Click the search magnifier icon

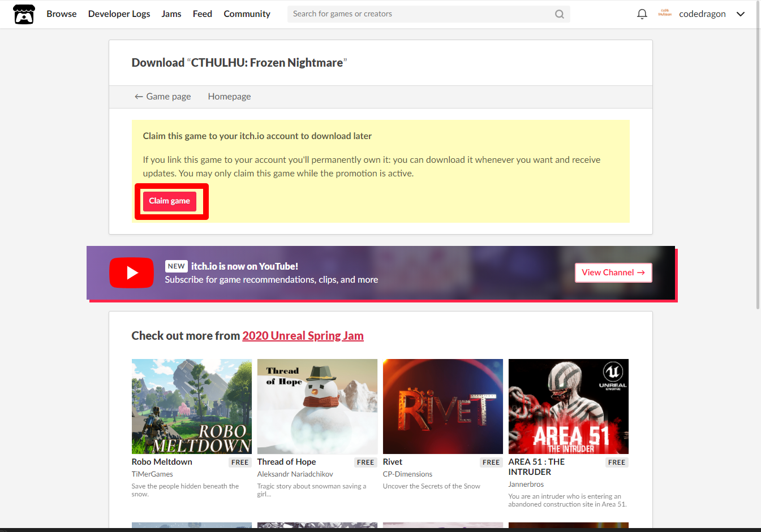coord(559,14)
